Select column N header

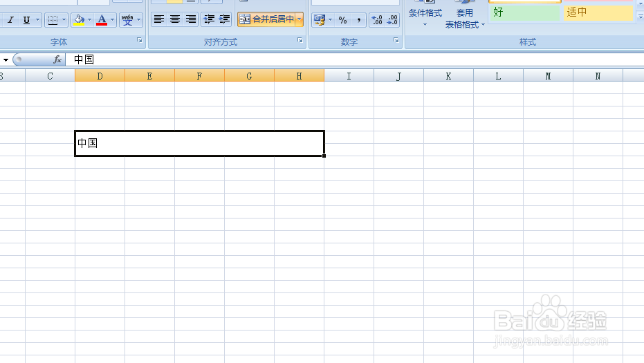click(x=598, y=76)
